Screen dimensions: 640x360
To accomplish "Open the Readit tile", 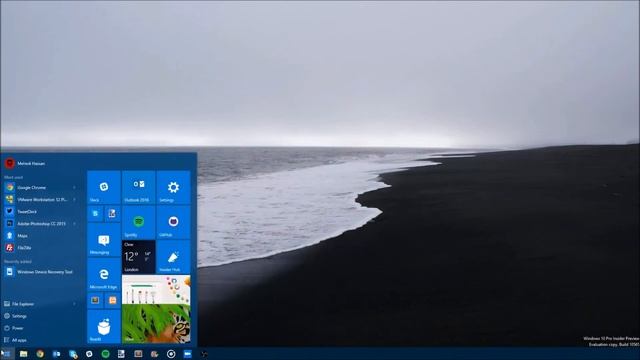I will click(104, 327).
